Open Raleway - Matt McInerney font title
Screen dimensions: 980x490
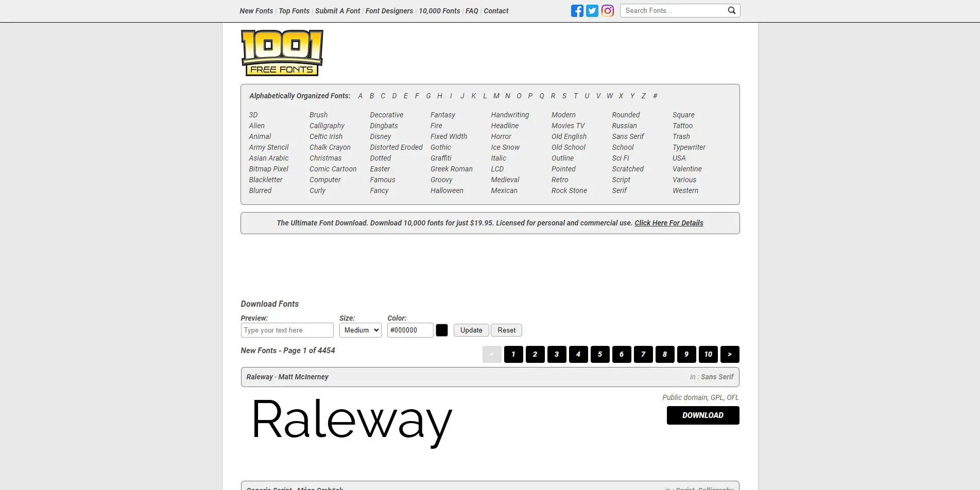(287, 377)
